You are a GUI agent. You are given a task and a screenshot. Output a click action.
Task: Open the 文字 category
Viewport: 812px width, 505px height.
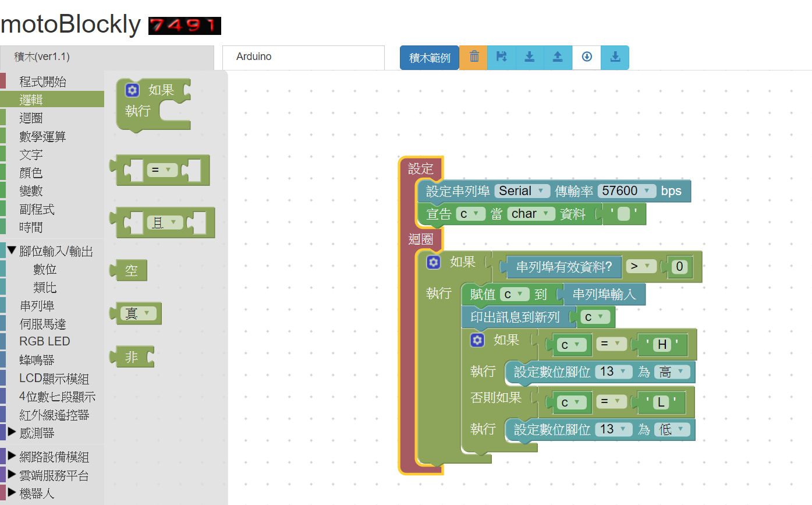tap(52, 154)
